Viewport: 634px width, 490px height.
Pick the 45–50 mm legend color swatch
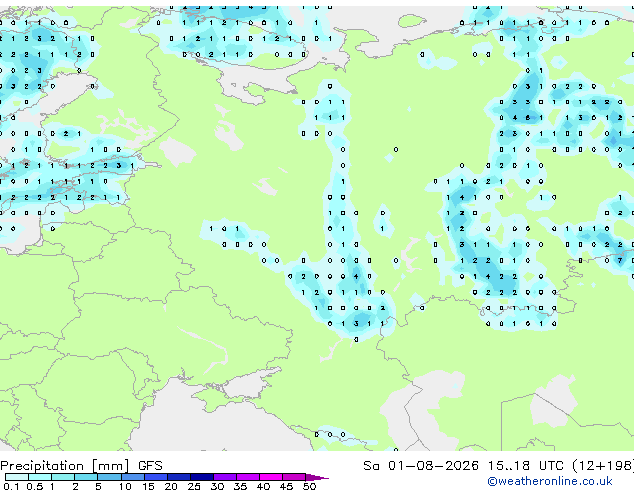(x=294, y=477)
